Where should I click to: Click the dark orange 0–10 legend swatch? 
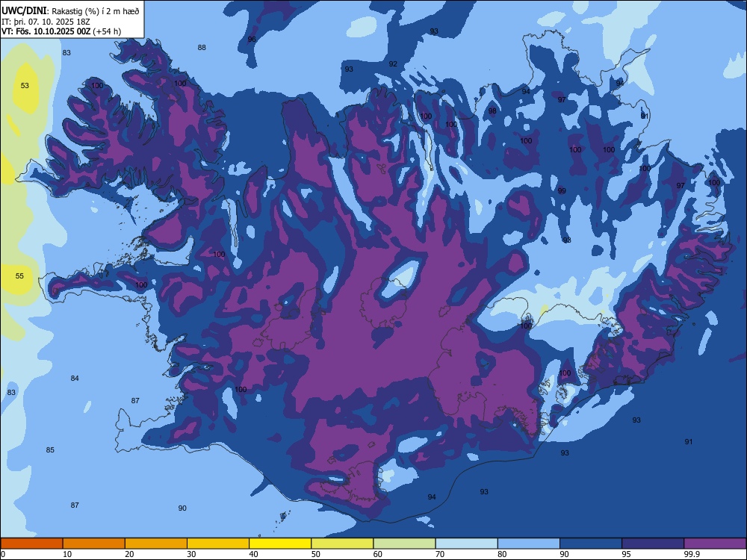[x=31, y=544]
